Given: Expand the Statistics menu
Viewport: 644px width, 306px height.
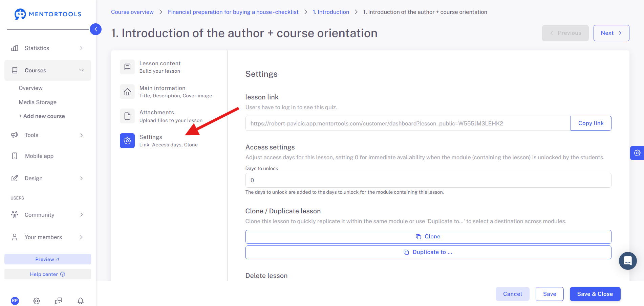Looking at the screenshot, I should coord(48,48).
